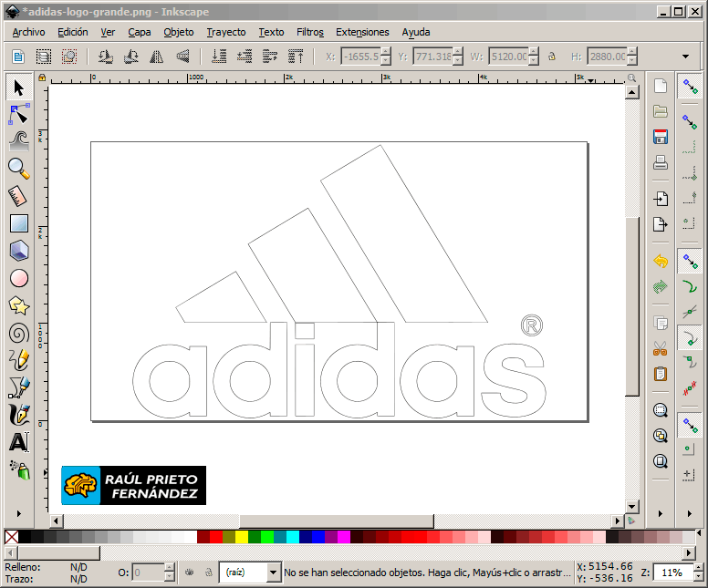The image size is (708, 588).
Task: Toggle the width/height ratio lock
Action: click(x=552, y=57)
